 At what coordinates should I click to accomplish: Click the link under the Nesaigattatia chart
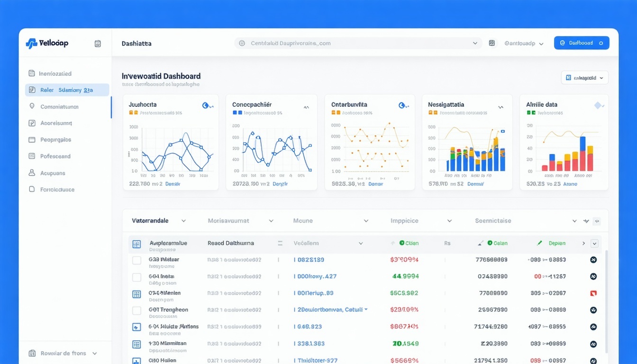tap(475, 184)
